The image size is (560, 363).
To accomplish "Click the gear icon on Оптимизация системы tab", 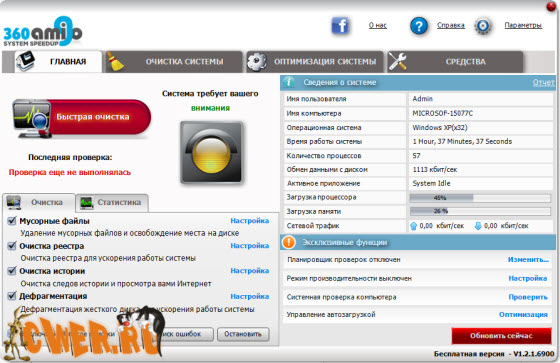I will coord(257,61).
